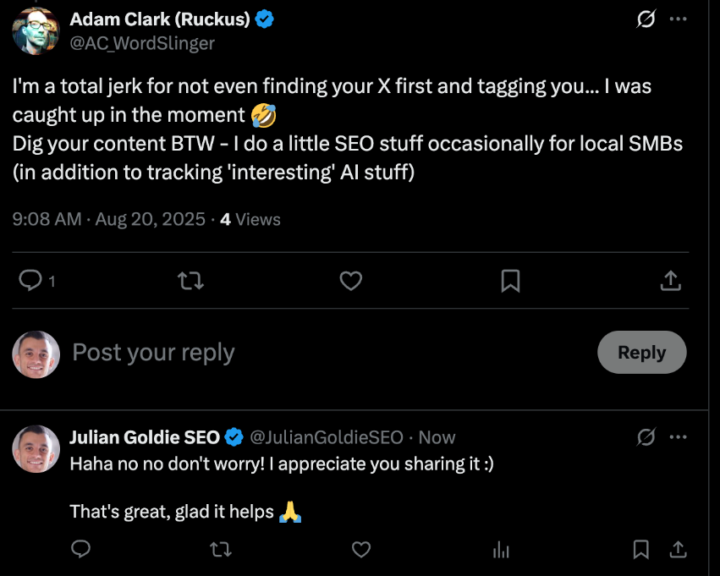The image size is (720, 576).
Task: Open @AC_WordSlinger handle link
Action: (x=142, y=43)
